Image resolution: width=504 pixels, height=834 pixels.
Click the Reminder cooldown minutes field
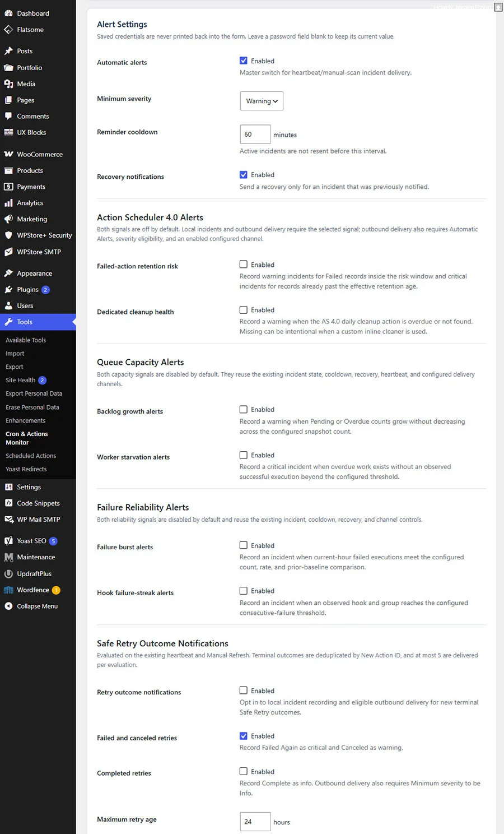click(x=255, y=135)
